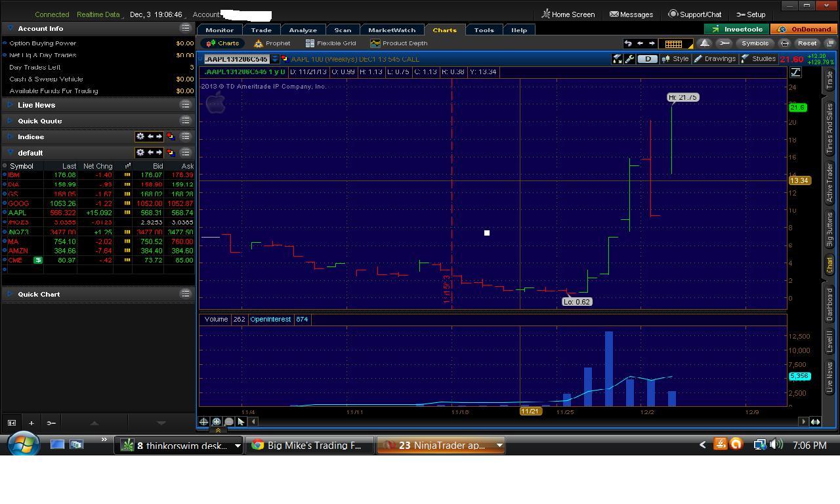Click the Windows Start button
This screenshot has height=504, width=840.
coord(24,444)
